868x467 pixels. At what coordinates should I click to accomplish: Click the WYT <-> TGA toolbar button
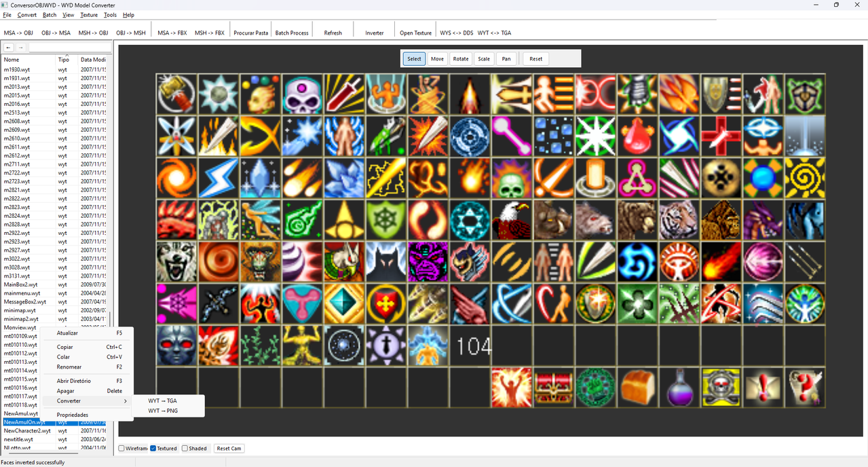(495, 33)
